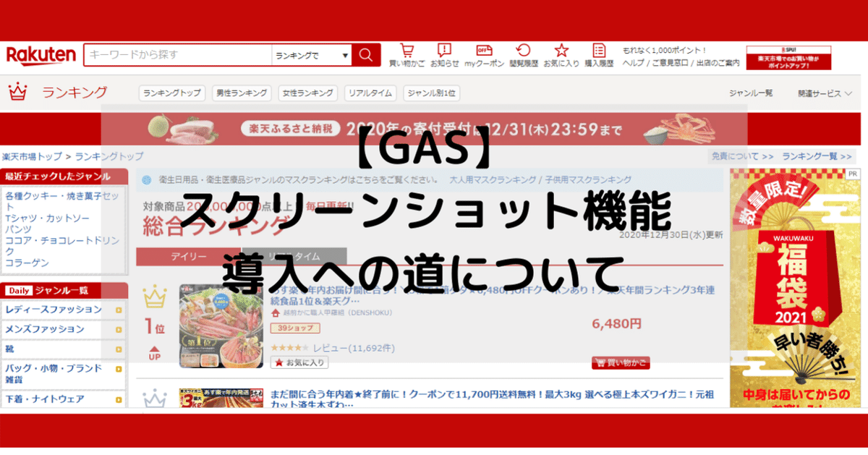This screenshot has height=455, width=868.
Task: Open recent genre パンツ
Action: point(19,229)
